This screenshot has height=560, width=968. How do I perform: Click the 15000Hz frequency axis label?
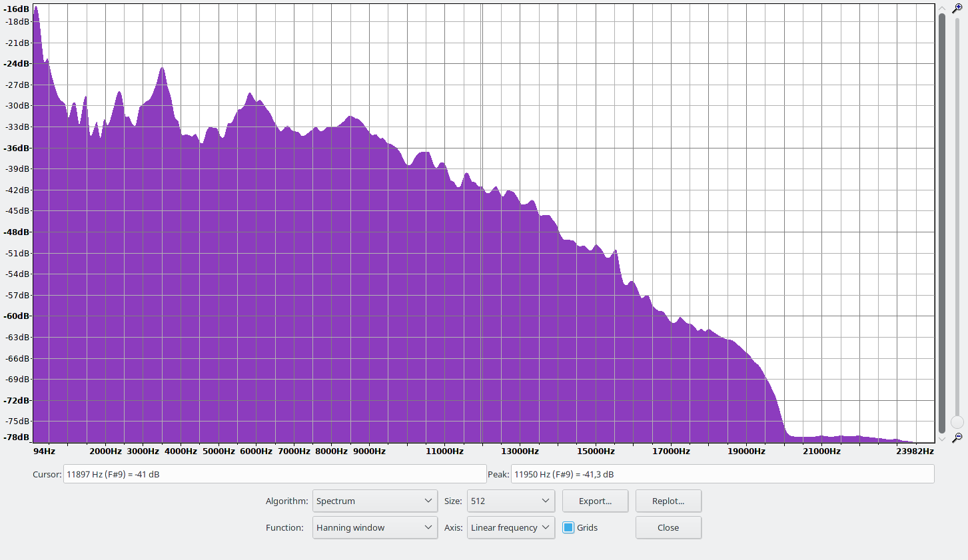596,451
